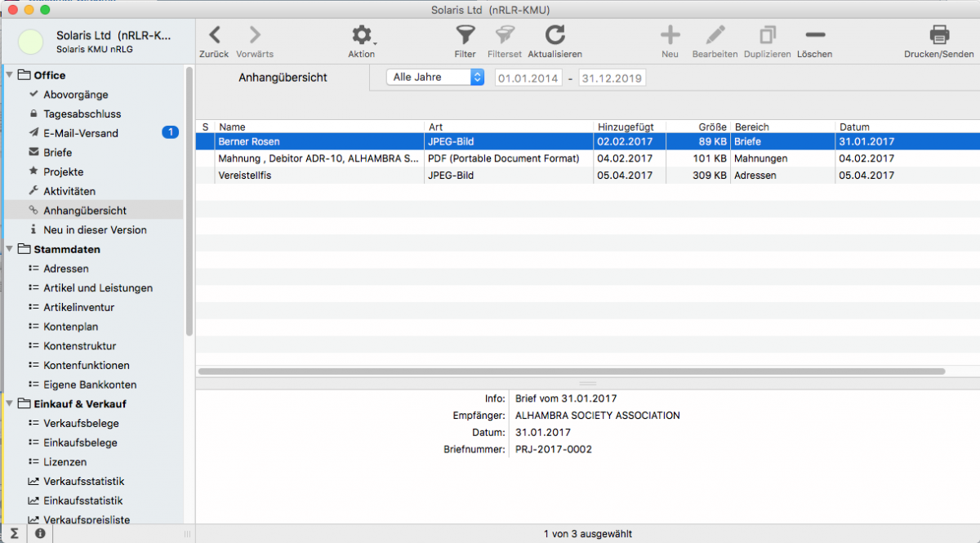
Task: Refresh list with Aktualisieren icon
Action: [x=555, y=35]
